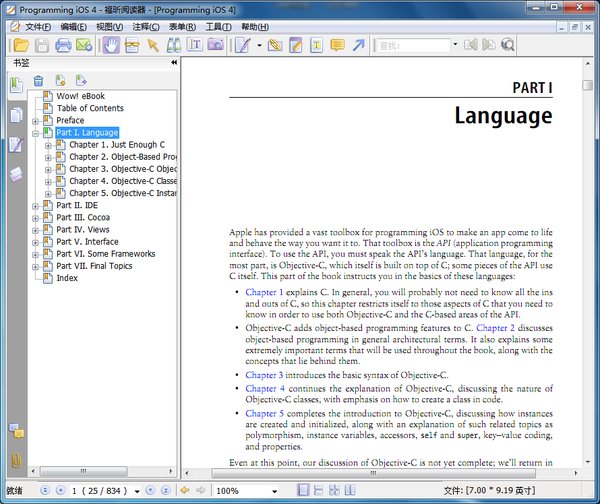The width and height of the screenshot is (600, 504).
Task: Expand Chapter 2 bookmark node
Action: pos(48,157)
